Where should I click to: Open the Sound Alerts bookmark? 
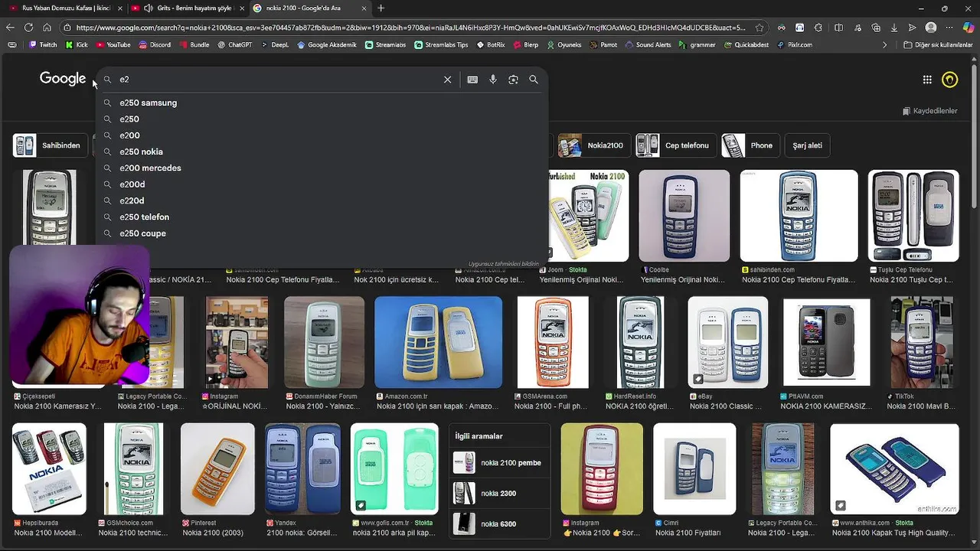pos(648,45)
